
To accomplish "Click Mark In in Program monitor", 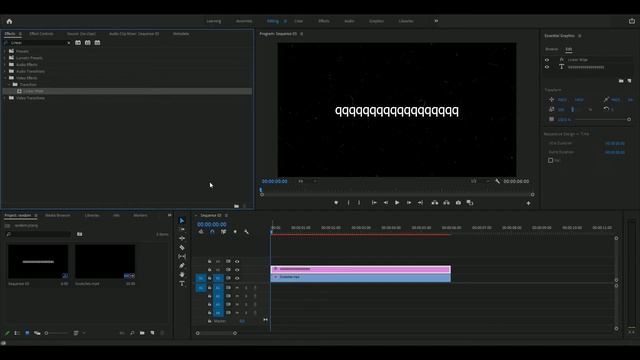I will [348, 202].
